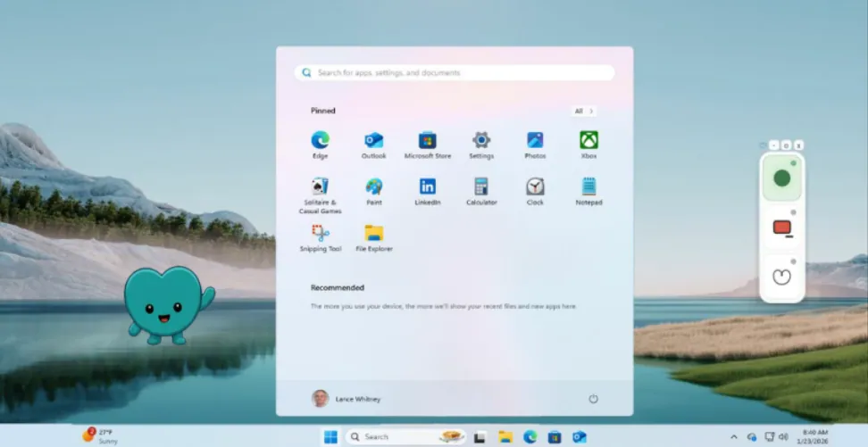
Task: Minimize the floating widget panel
Action: [x=774, y=145]
